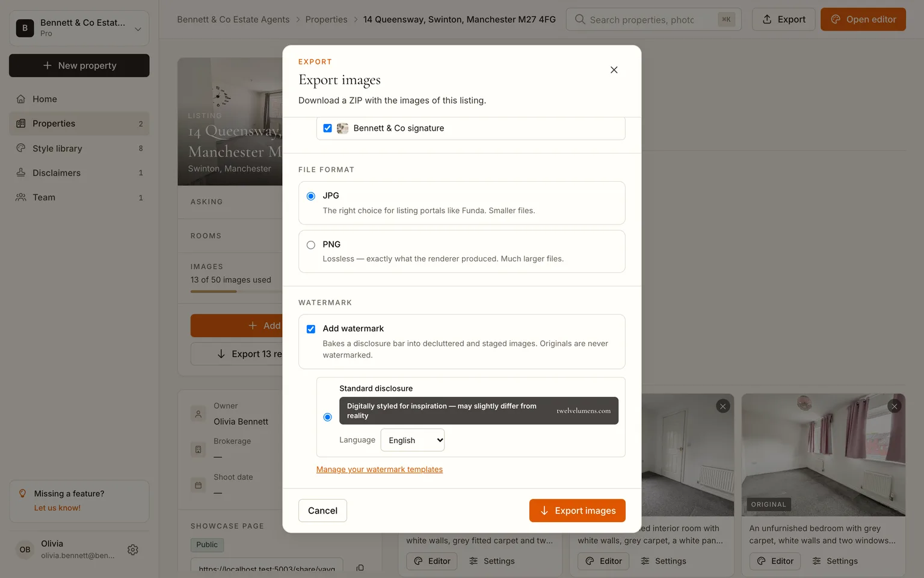Image resolution: width=924 pixels, height=578 pixels.
Task: Remove the unfurnished bedroom image with its X
Action: coord(895,406)
